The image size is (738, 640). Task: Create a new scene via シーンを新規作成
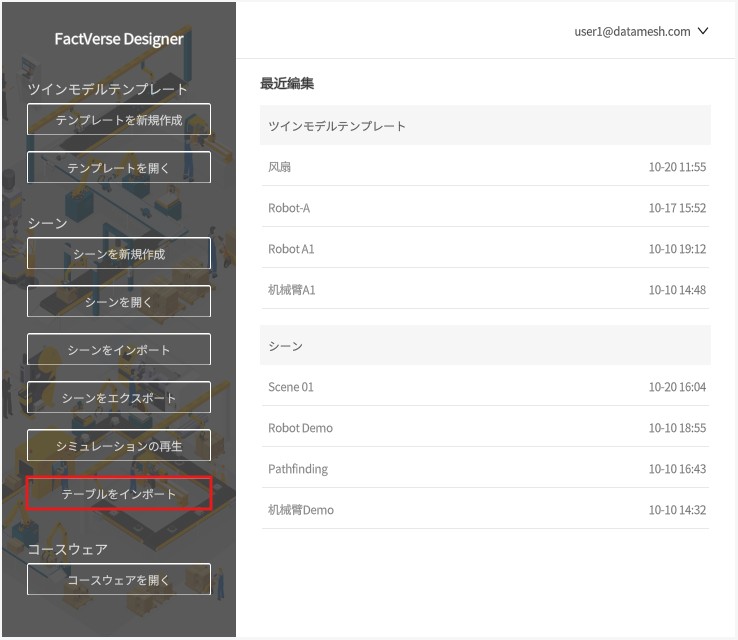[x=118, y=254]
